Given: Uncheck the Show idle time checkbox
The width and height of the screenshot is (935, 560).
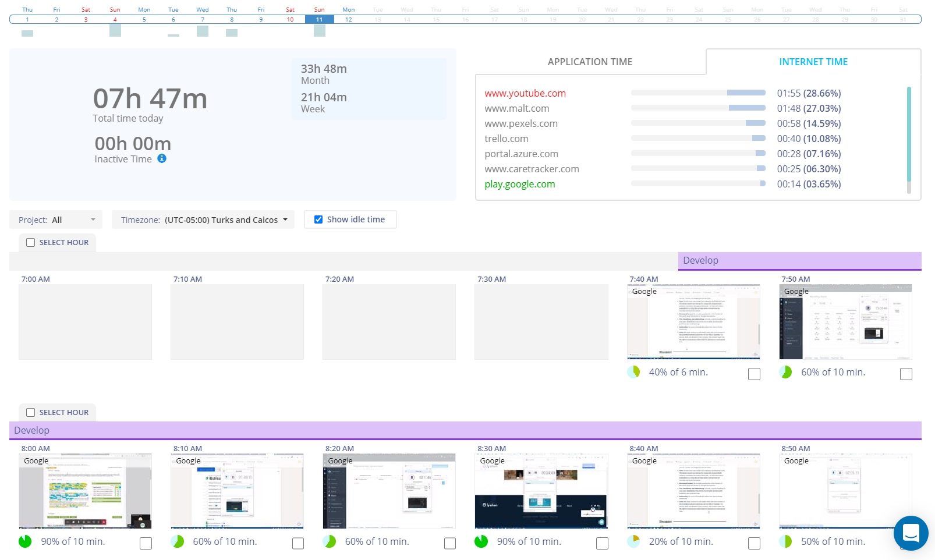Looking at the screenshot, I should (318, 219).
